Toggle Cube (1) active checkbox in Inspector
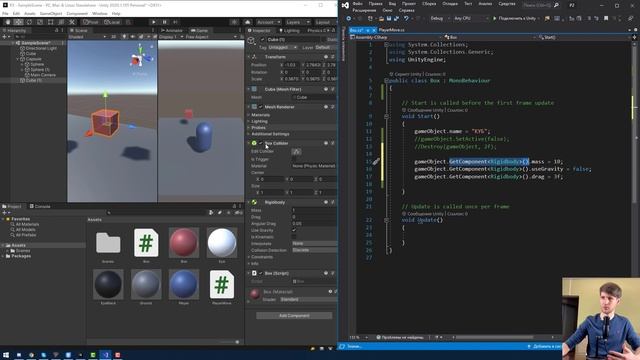 262,40
